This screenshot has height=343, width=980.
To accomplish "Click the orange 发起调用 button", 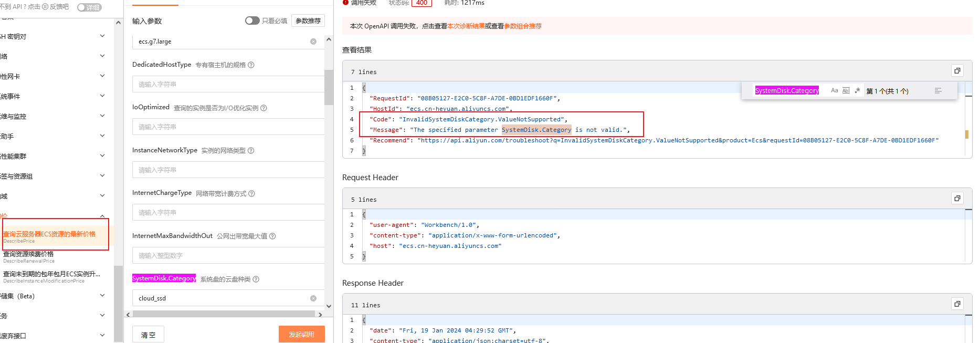I will [301, 334].
